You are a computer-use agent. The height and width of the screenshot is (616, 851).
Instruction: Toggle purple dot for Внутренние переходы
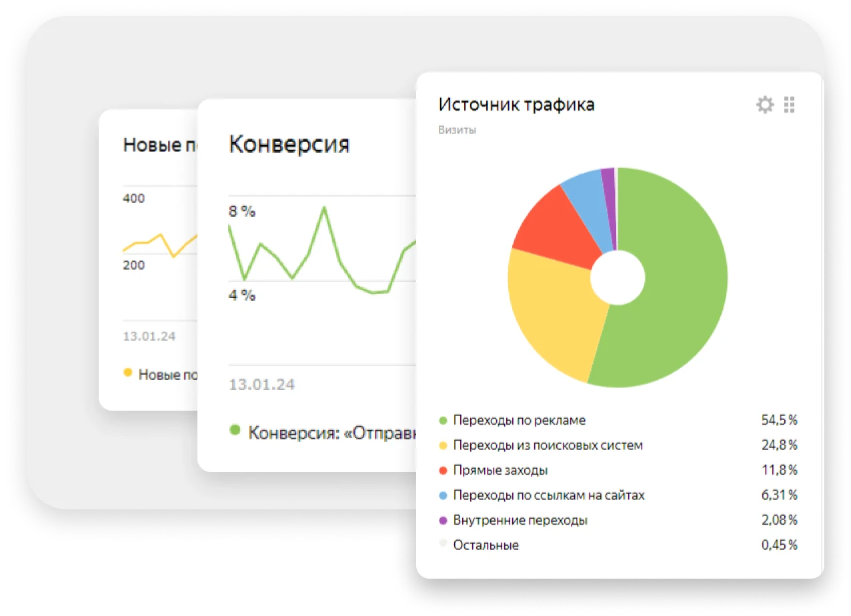[x=443, y=521]
